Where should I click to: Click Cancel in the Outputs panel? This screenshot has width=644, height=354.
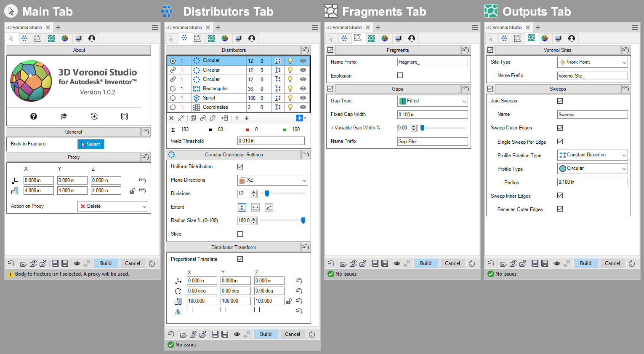(612, 263)
